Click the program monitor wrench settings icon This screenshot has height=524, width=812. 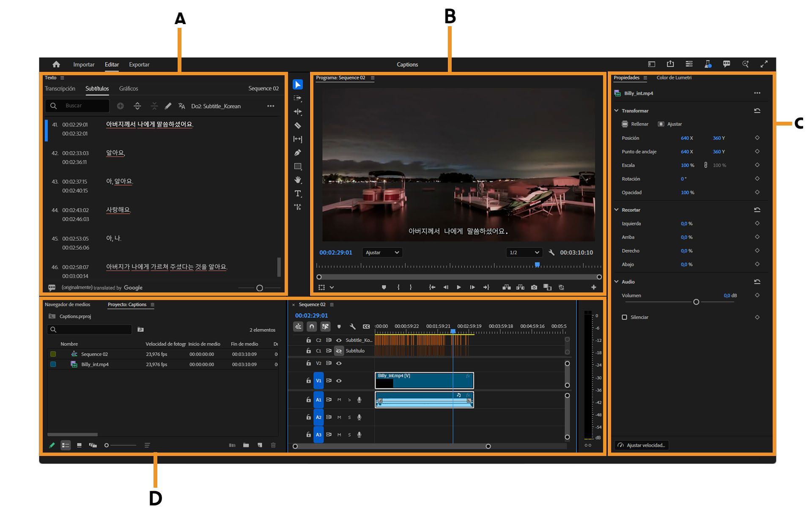[x=551, y=253]
